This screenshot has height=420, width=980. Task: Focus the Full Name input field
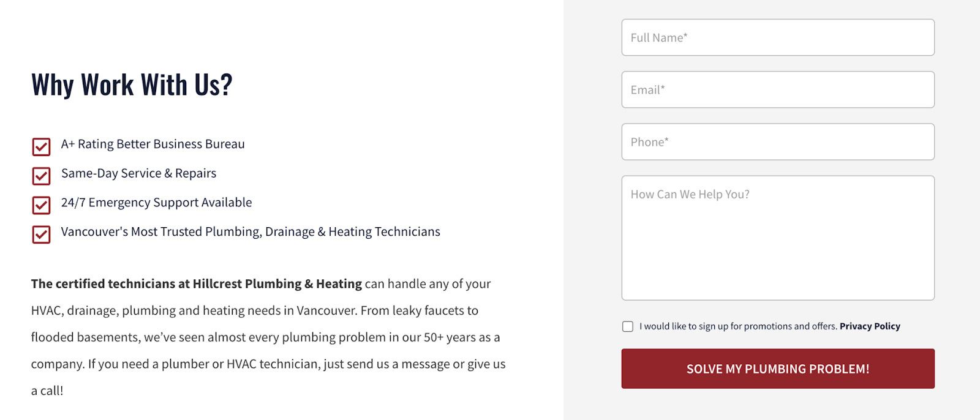click(778, 37)
